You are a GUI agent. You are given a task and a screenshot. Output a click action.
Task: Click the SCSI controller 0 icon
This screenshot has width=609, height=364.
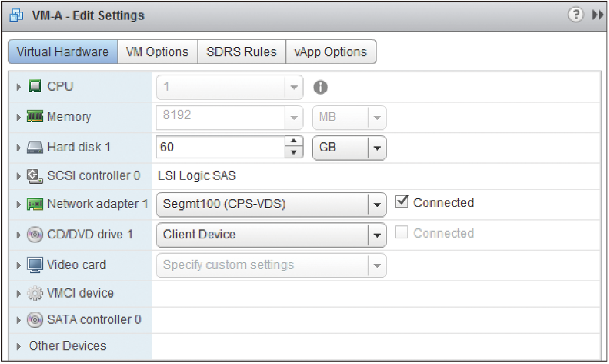point(35,176)
